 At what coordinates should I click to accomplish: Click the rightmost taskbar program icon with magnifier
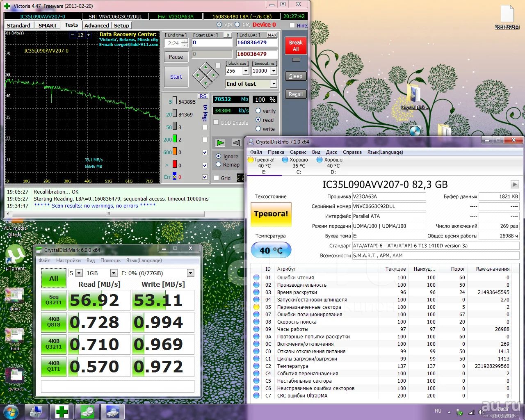pyautogui.click(x=112, y=411)
